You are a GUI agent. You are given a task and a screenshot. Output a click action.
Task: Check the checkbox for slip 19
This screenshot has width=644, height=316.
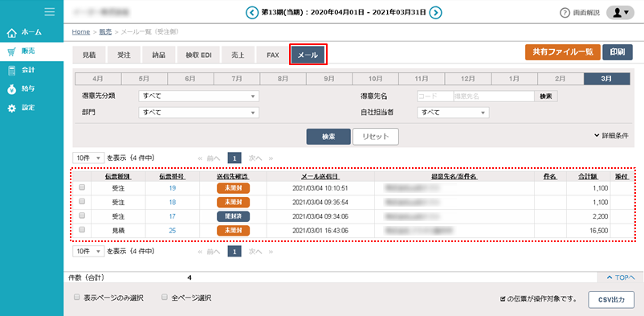82,187
